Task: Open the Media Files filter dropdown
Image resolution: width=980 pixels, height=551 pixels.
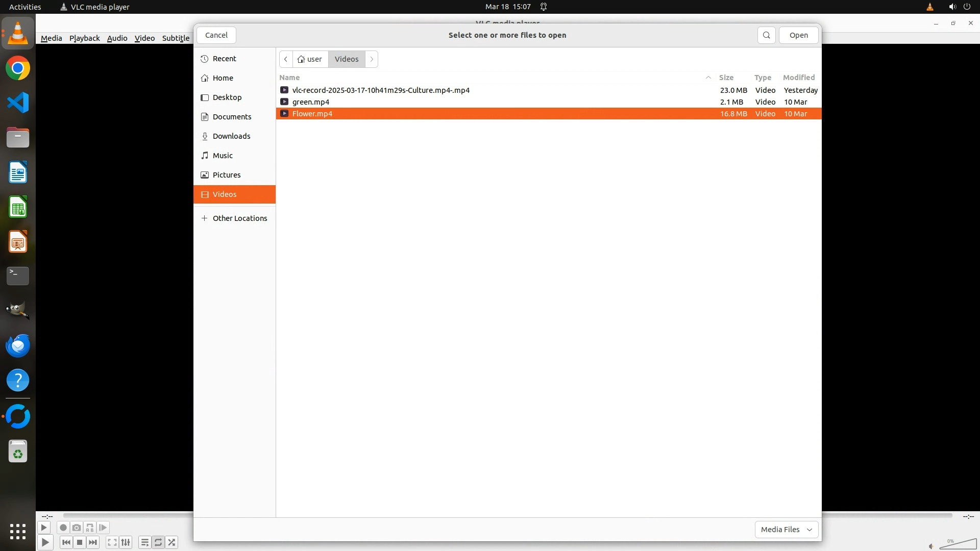Action: (786, 530)
